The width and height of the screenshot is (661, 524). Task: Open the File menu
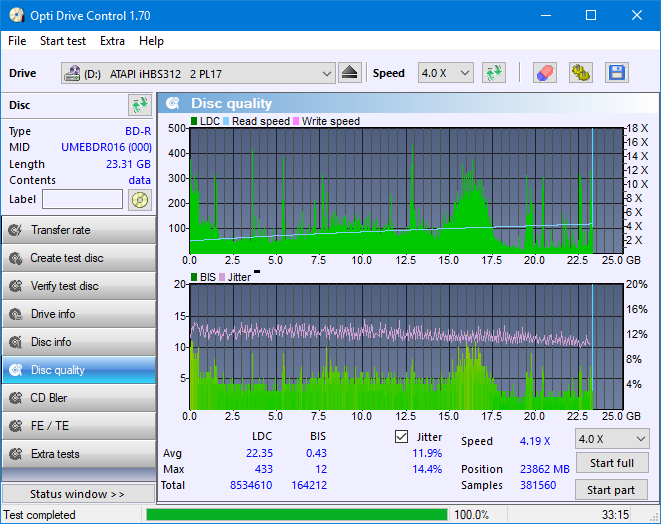17,41
